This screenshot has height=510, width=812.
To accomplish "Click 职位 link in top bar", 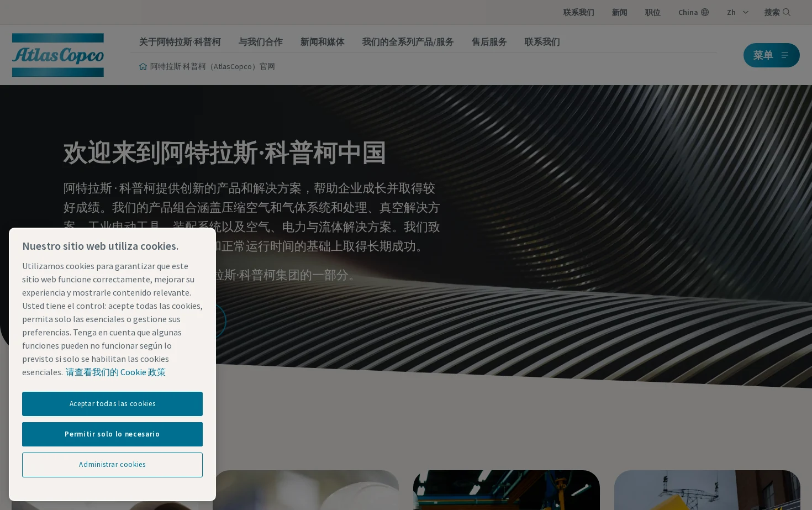I will point(652,12).
